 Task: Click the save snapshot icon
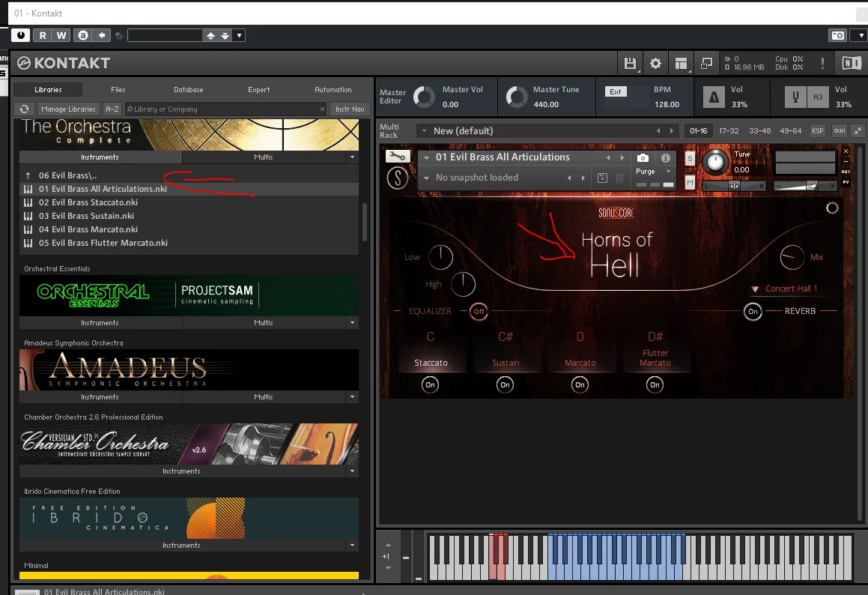point(602,178)
